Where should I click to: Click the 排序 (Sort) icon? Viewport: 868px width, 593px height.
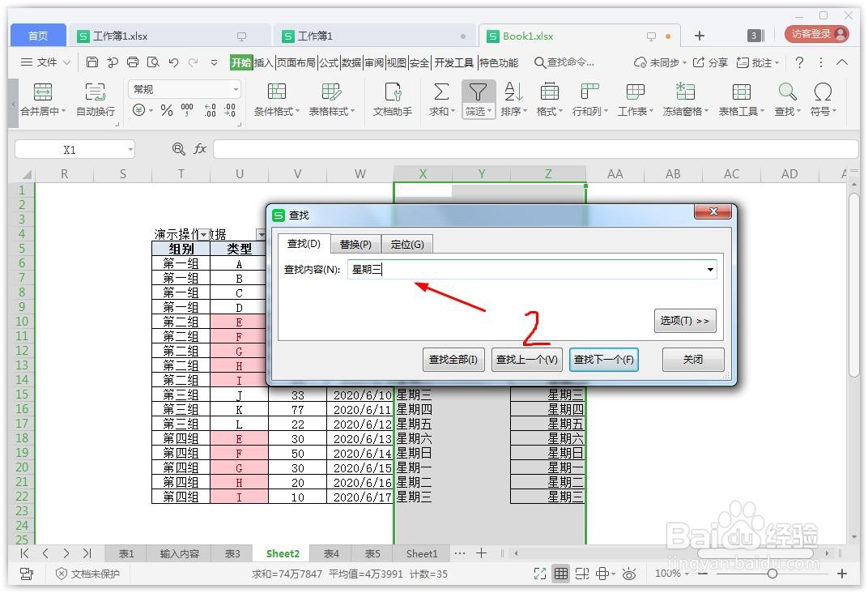click(x=513, y=99)
